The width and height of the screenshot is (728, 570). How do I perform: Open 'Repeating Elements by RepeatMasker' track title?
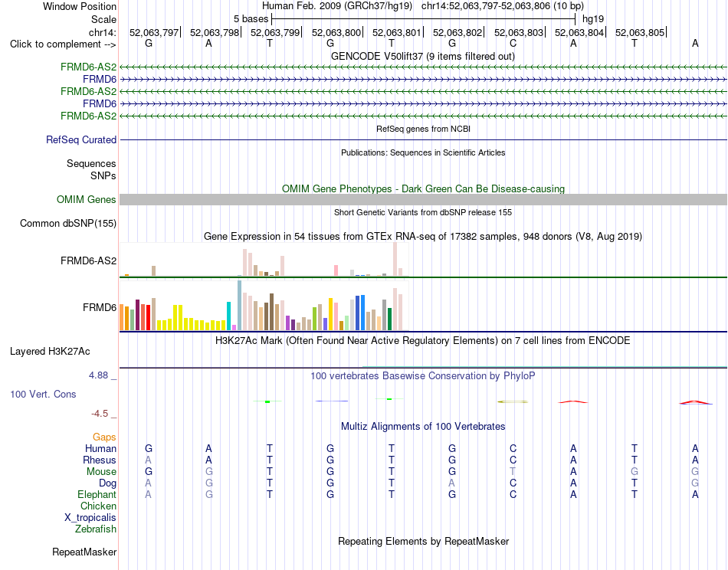[x=424, y=542]
